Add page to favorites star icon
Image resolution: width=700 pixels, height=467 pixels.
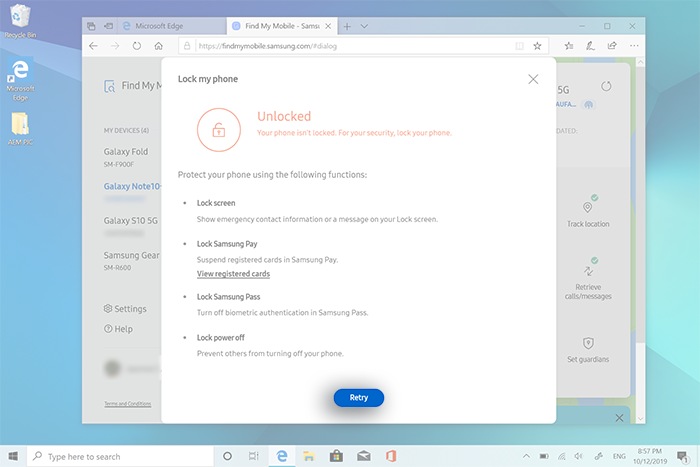pos(537,46)
